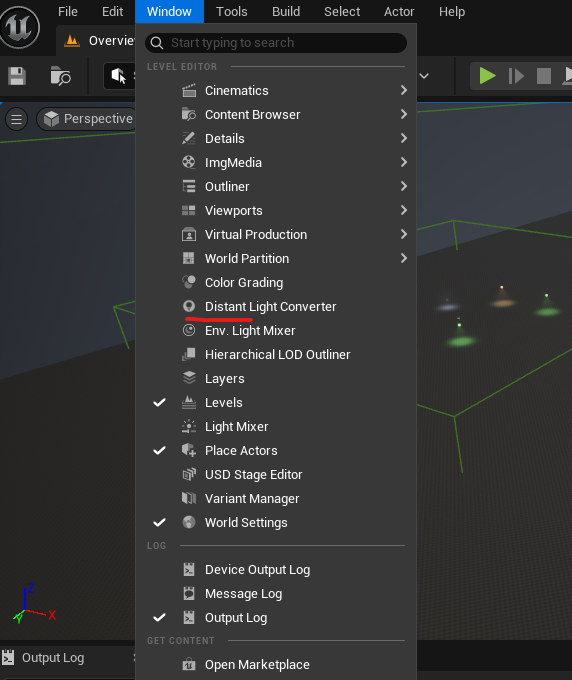
Task: Click the Color Grading circles icon
Action: 189,282
